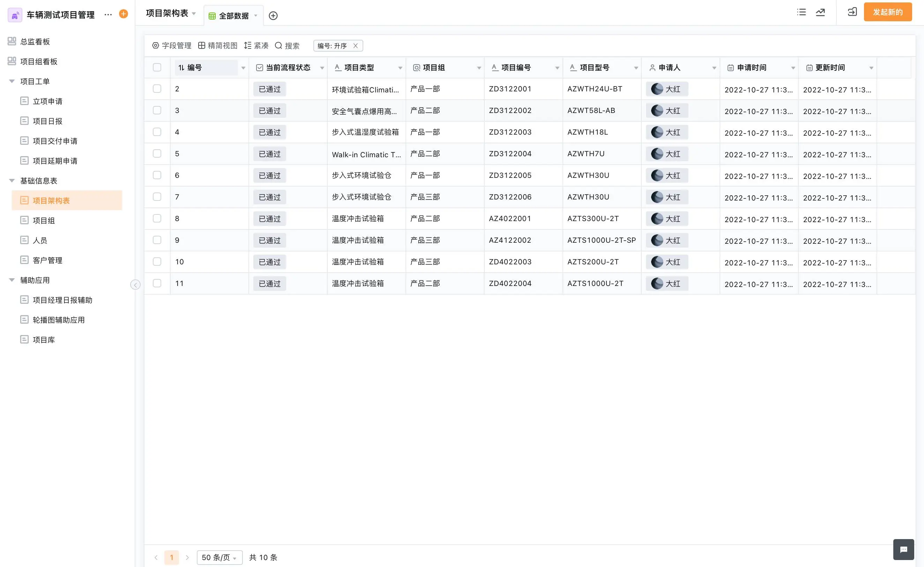Viewport: 924px width, 567px height.
Task: Add a new view with plus circle
Action: [x=273, y=16]
